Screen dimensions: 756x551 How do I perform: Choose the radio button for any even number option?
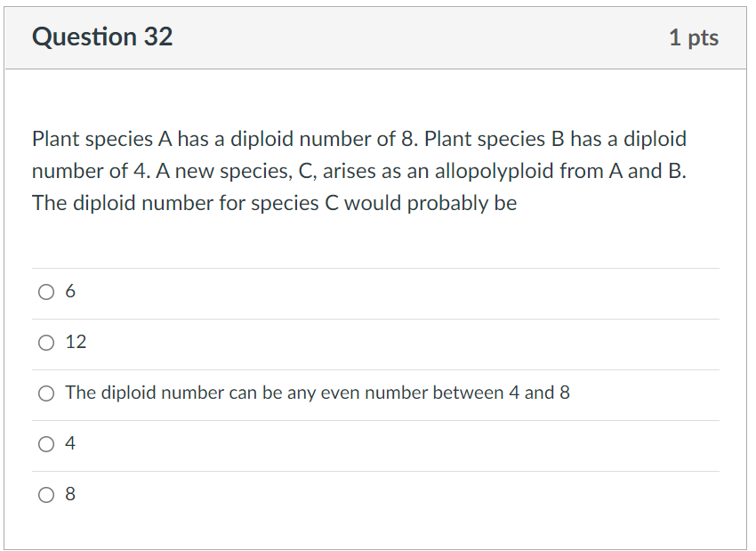(x=46, y=393)
